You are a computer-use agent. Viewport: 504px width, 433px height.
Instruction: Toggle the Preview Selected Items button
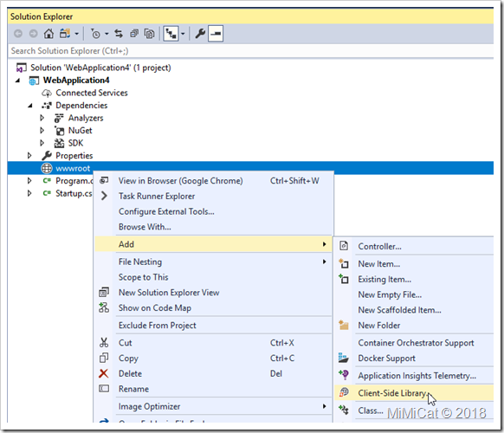pos(216,34)
